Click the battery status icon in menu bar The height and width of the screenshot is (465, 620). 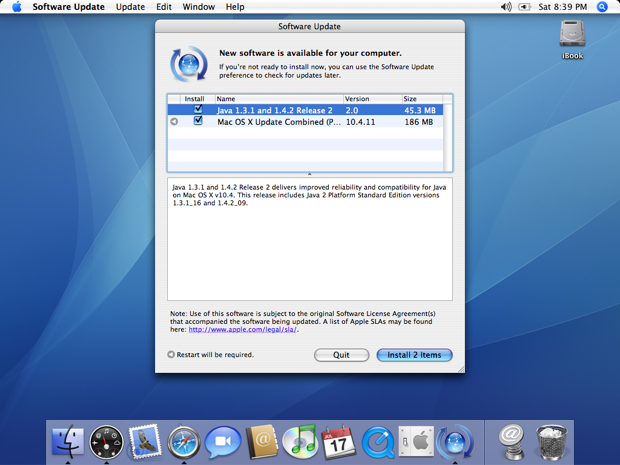click(524, 7)
